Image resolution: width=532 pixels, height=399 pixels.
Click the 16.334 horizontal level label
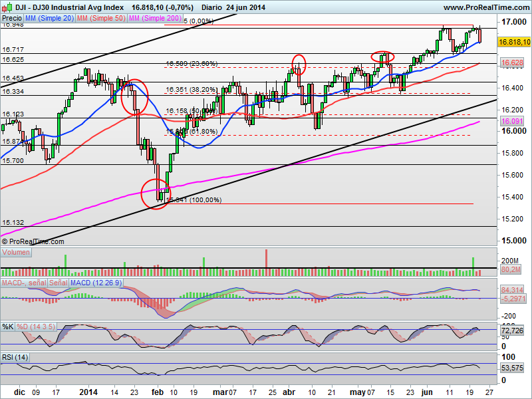point(13,92)
